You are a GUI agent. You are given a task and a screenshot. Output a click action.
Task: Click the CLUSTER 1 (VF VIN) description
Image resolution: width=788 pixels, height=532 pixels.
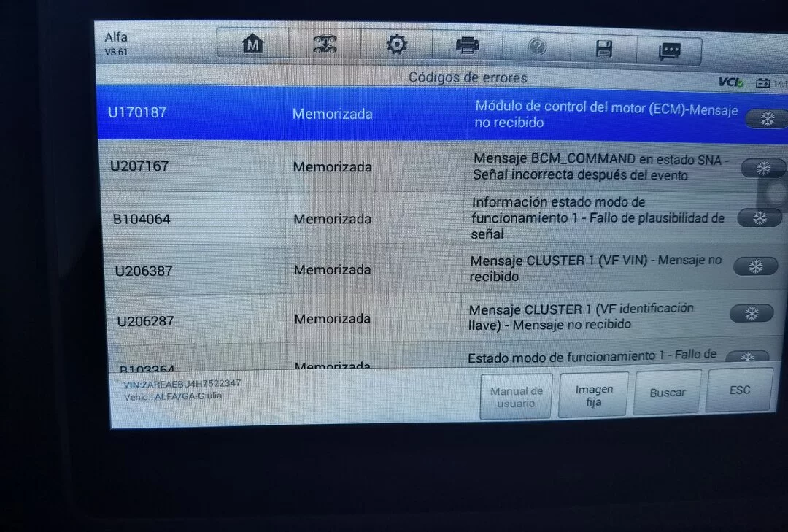coord(595,268)
